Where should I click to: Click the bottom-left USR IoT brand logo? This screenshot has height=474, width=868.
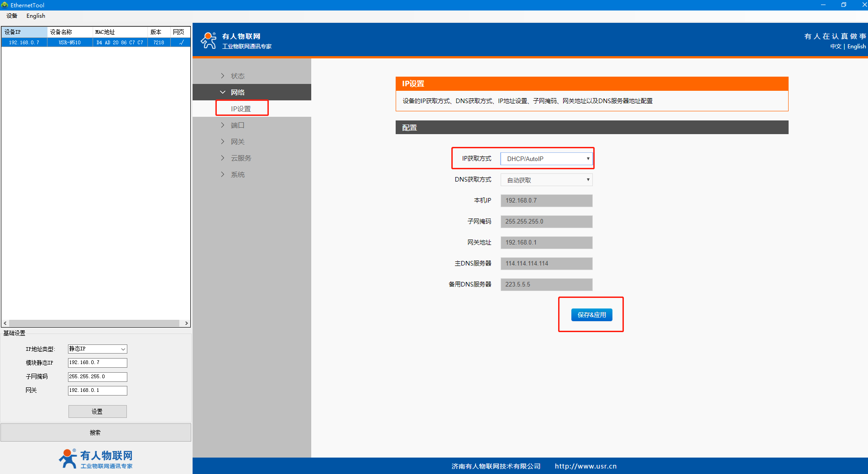tap(95, 459)
